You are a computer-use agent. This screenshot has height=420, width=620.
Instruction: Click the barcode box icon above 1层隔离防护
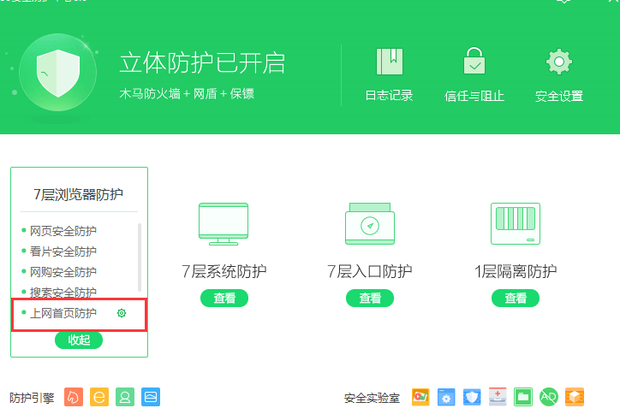[515, 224]
